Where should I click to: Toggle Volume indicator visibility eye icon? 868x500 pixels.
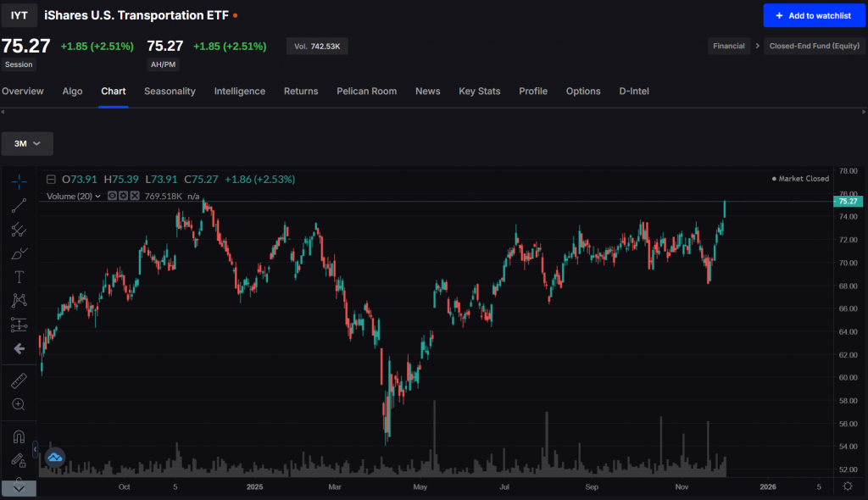(111, 196)
